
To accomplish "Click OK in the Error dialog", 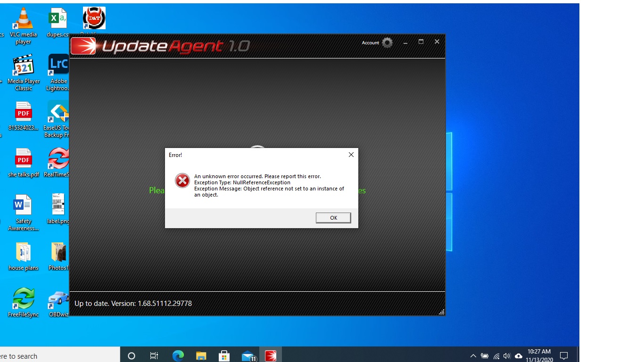I will pos(333,218).
